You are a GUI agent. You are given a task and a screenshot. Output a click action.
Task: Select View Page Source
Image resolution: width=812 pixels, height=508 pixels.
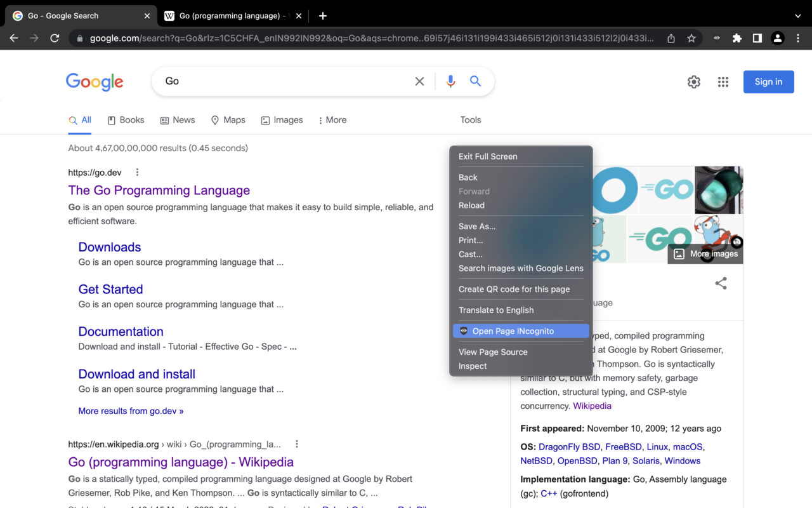click(x=521, y=352)
